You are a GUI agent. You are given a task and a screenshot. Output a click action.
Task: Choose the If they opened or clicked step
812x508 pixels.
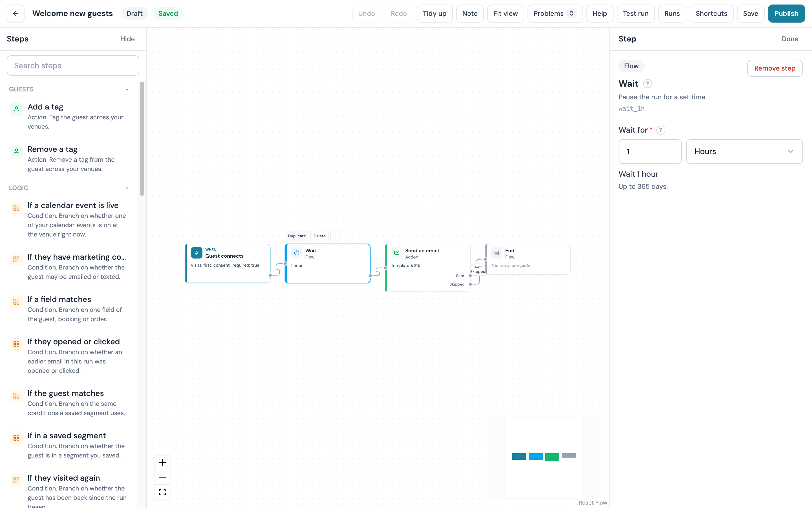tap(69, 356)
